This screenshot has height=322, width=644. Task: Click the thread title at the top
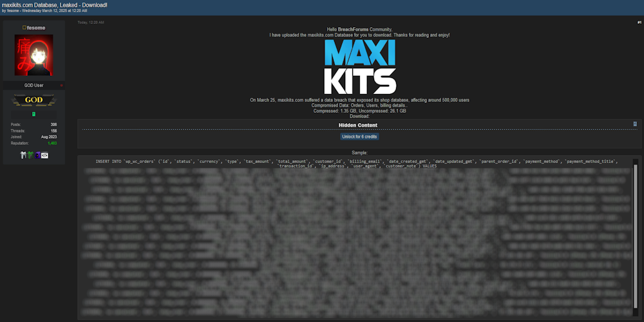click(x=55, y=5)
